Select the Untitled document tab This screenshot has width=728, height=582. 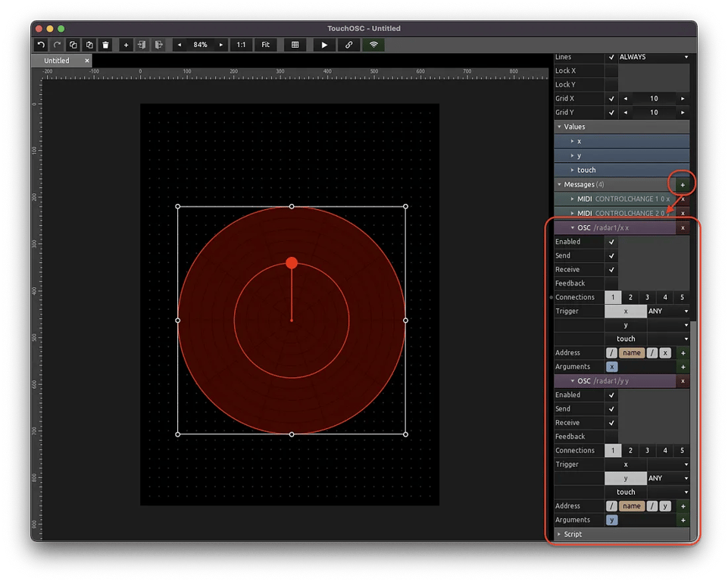[x=57, y=61]
